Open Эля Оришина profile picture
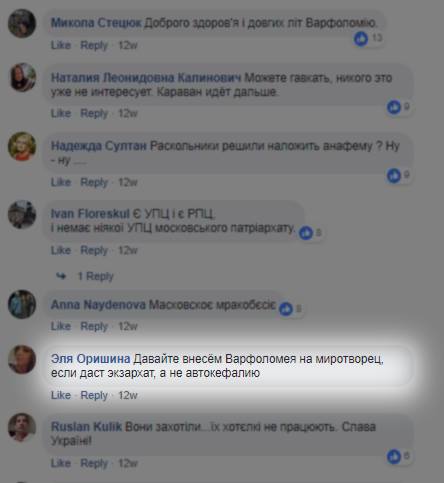 coord(22,359)
